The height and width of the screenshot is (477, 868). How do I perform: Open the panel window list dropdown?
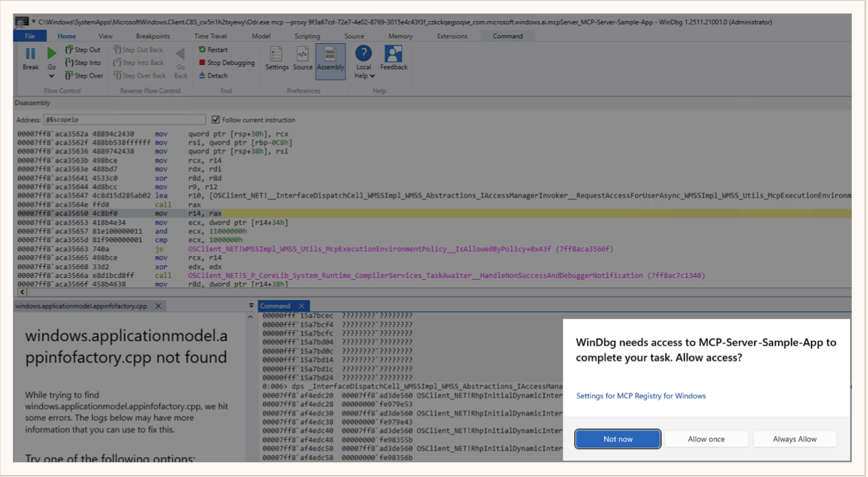point(251,306)
